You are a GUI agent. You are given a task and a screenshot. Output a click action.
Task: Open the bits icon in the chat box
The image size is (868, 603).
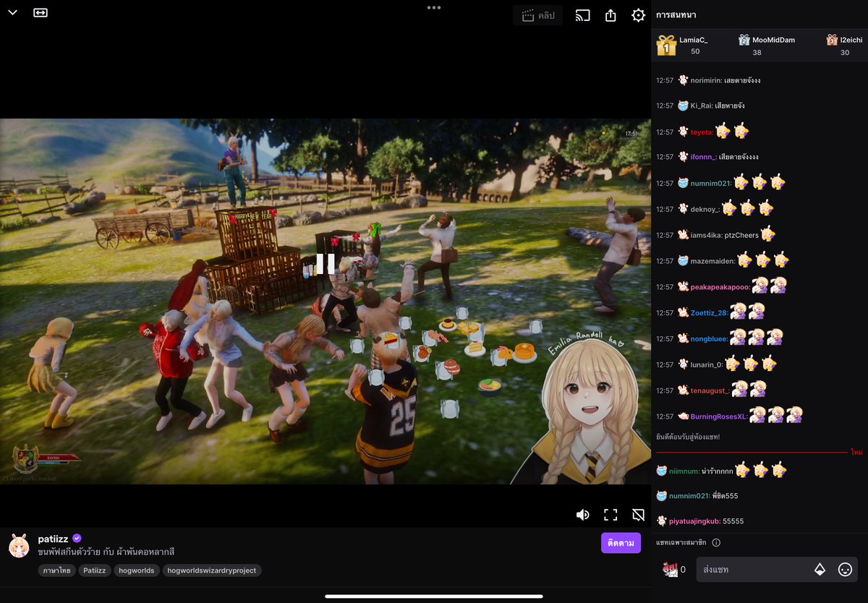820,570
